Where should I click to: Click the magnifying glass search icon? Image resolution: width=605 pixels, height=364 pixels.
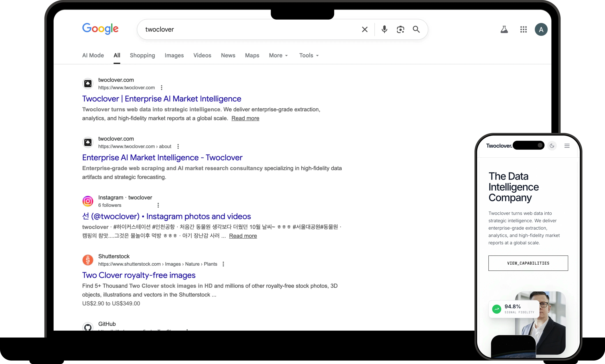coord(416,29)
